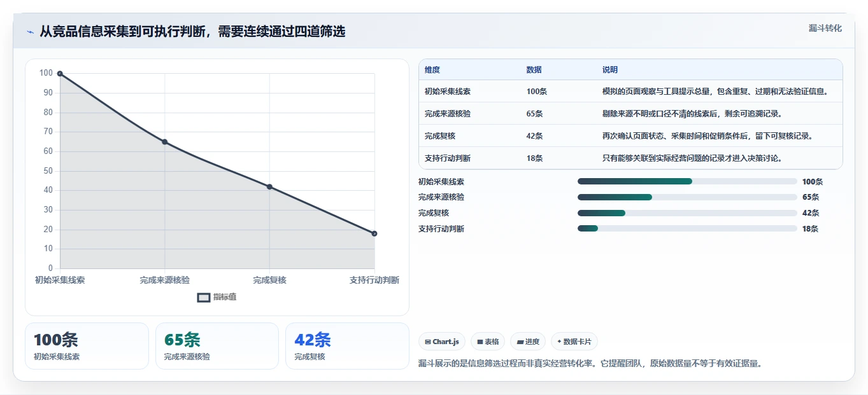The width and height of the screenshot is (868, 395).
Task: Select the 数据卡片 tag chip
Action: click(x=574, y=342)
